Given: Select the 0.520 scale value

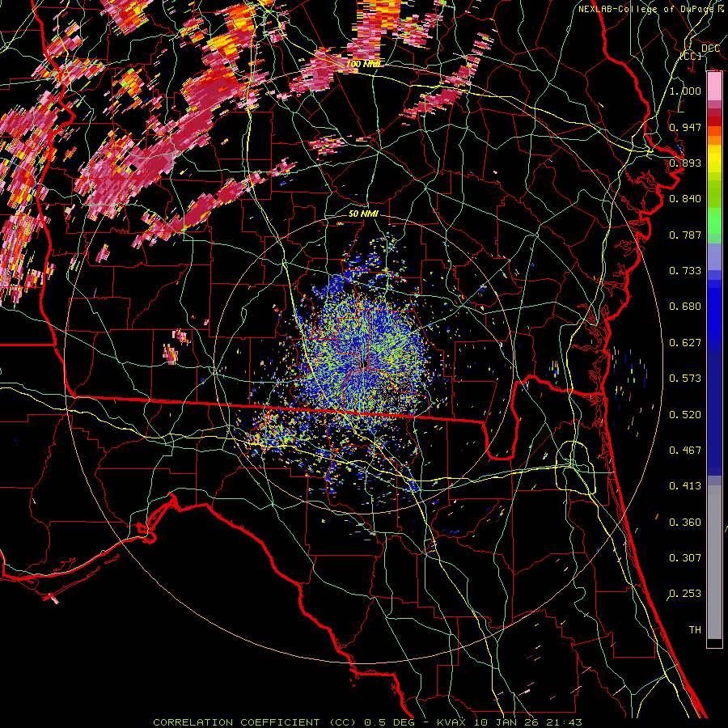Looking at the screenshot, I should pyautogui.click(x=685, y=415).
